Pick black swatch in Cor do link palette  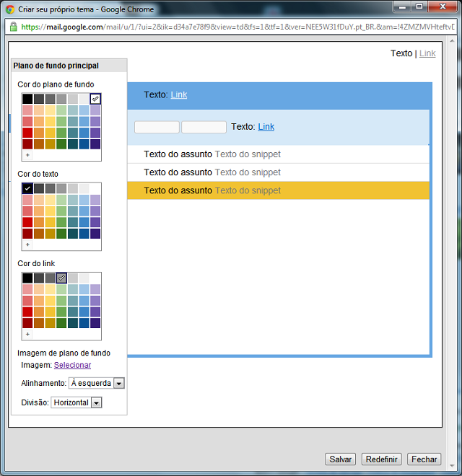(x=27, y=278)
